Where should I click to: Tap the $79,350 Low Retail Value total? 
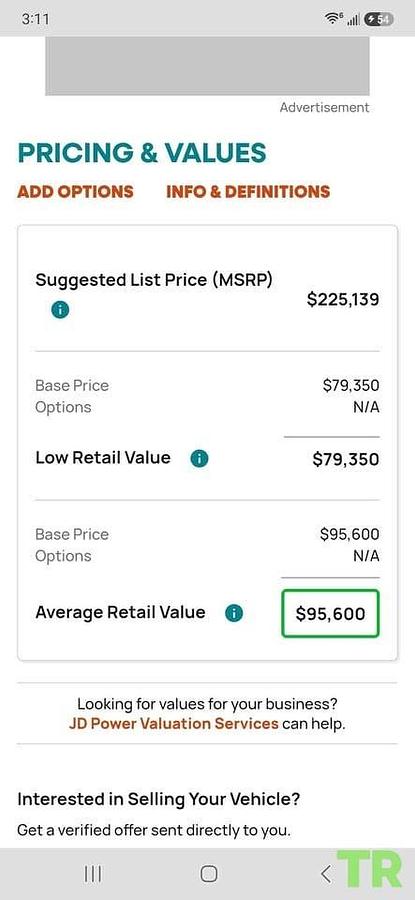346,459
